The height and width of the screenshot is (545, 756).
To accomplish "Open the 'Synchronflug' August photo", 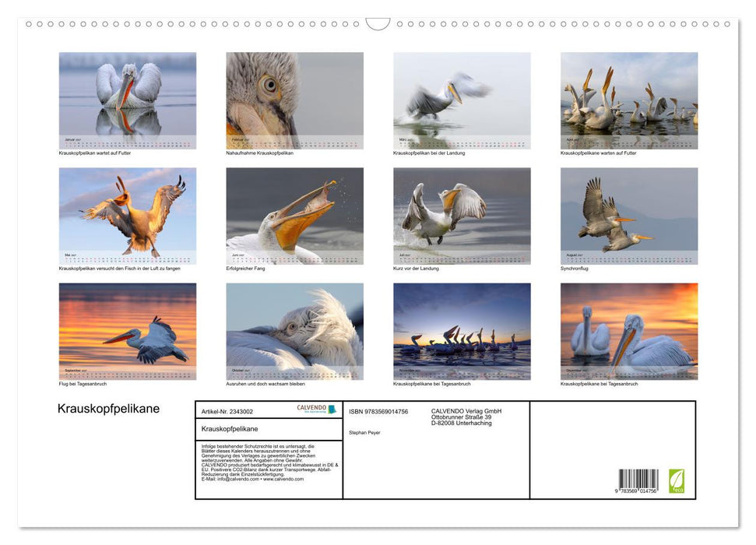I will [629, 216].
